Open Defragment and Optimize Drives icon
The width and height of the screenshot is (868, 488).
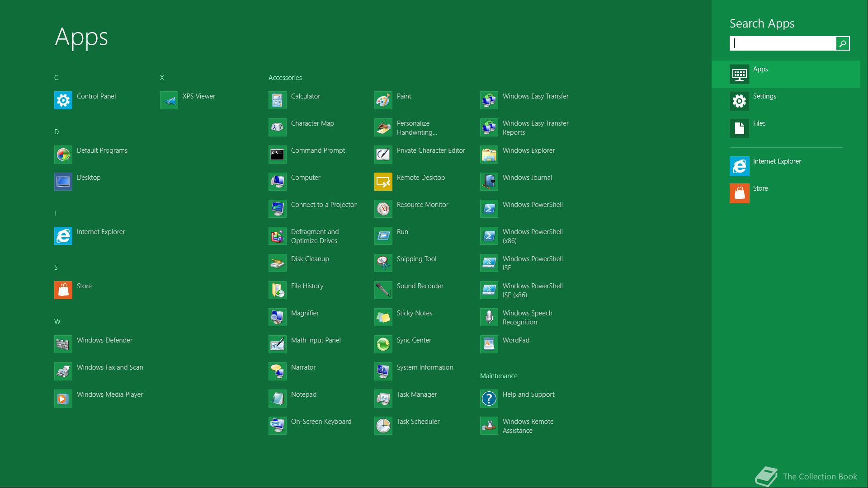point(278,236)
